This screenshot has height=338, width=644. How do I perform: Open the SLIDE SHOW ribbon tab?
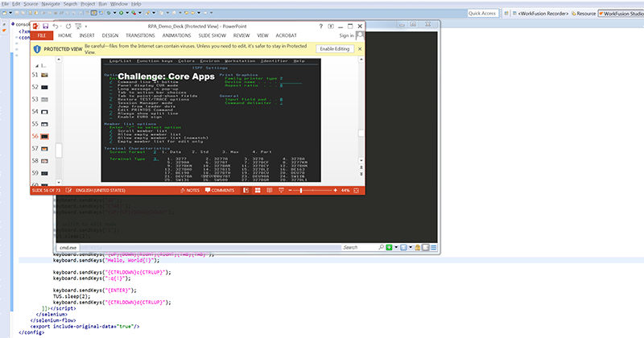click(x=213, y=35)
